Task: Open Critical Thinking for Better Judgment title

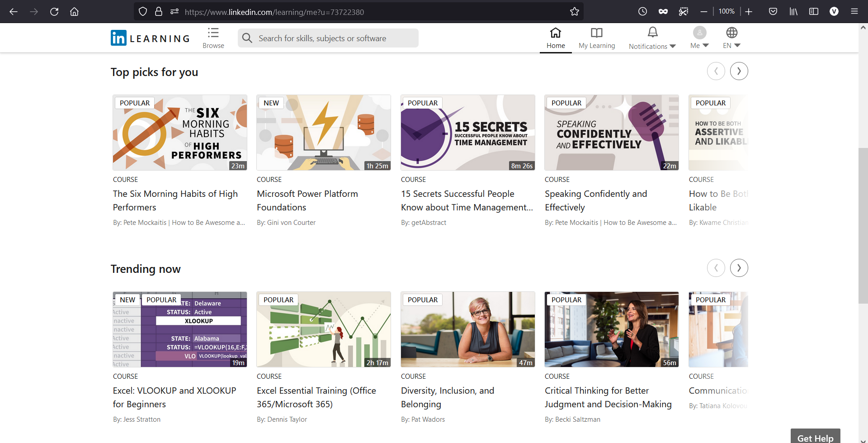Action: pyautogui.click(x=608, y=397)
